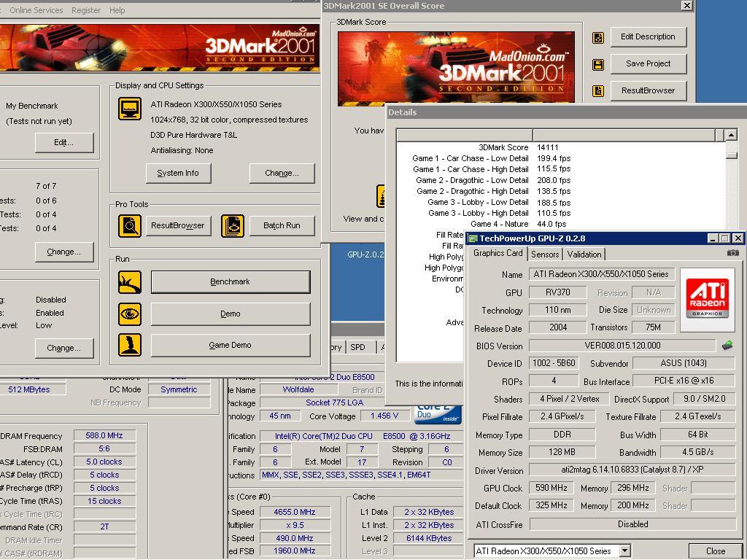The width and height of the screenshot is (747, 560).
Task: Click Change... in Display and CPU Settings
Action: [x=282, y=174]
